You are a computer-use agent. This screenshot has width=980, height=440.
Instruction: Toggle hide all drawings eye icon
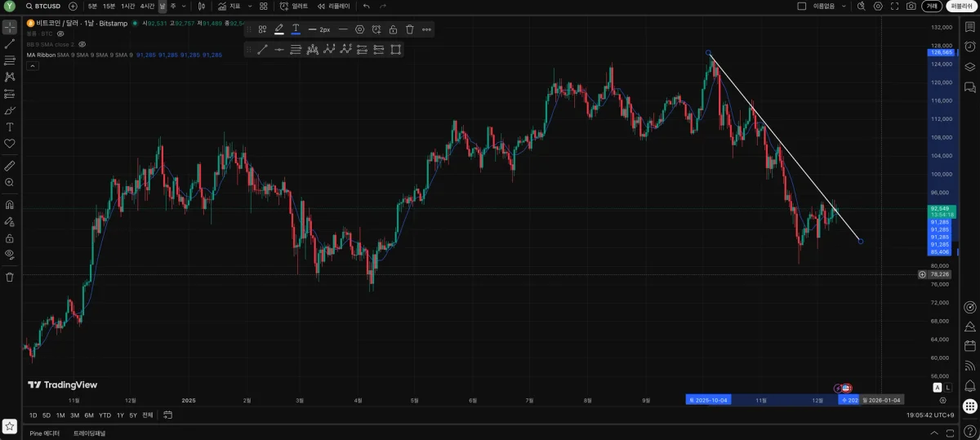(10, 255)
